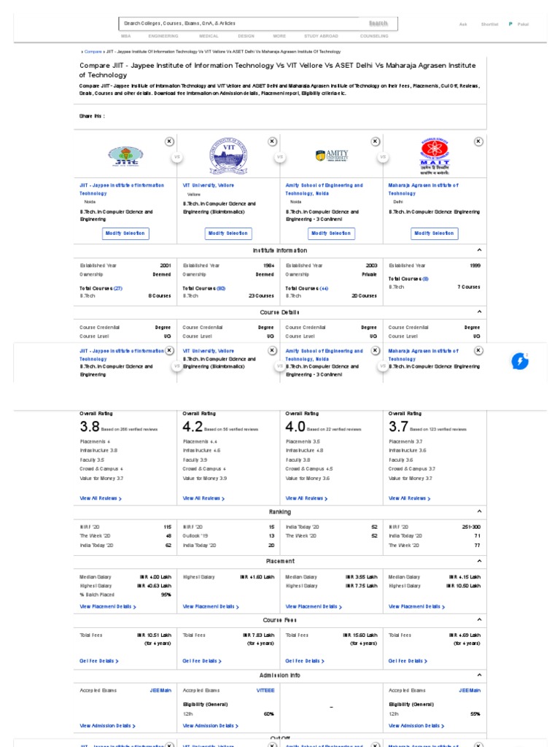Screen dimensions: 560x747
Task: Remove VIT University from the comparison
Action: 272,142
